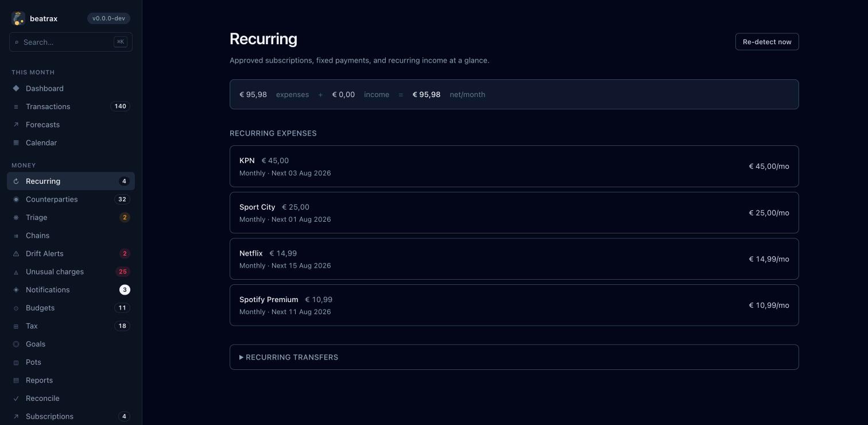Click the beatrax logo avatar
868x425 pixels.
pos(18,18)
